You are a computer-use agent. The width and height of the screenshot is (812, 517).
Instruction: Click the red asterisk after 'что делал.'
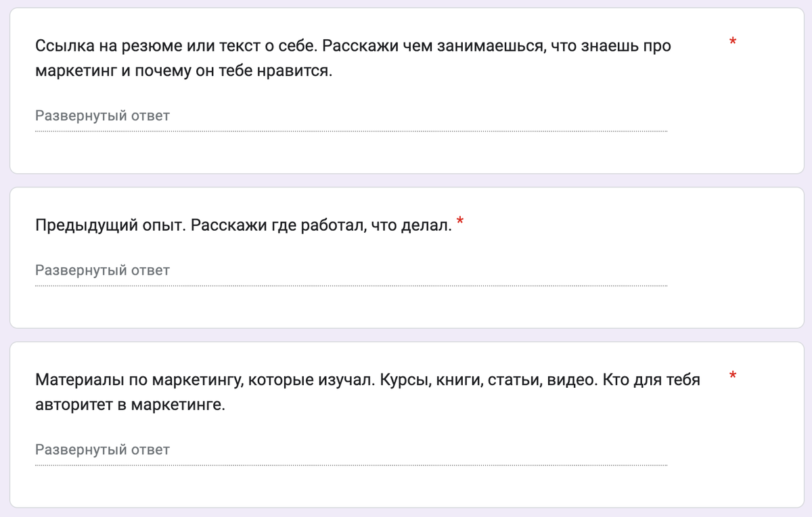pos(459,221)
